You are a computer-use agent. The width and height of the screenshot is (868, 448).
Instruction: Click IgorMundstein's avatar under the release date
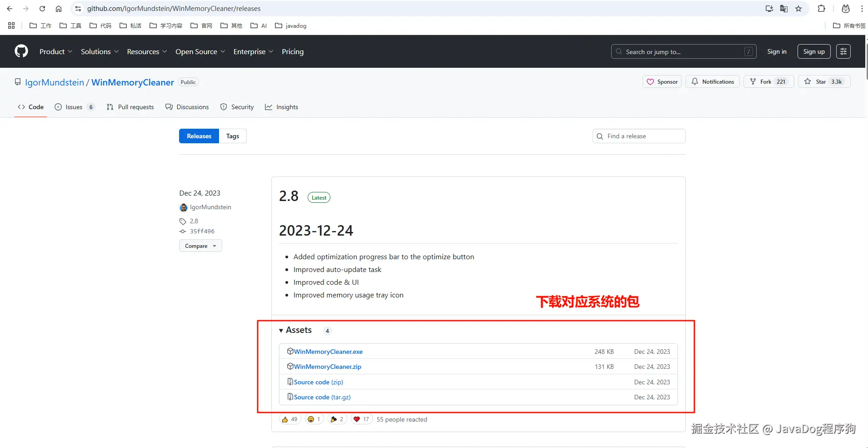tap(184, 207)
